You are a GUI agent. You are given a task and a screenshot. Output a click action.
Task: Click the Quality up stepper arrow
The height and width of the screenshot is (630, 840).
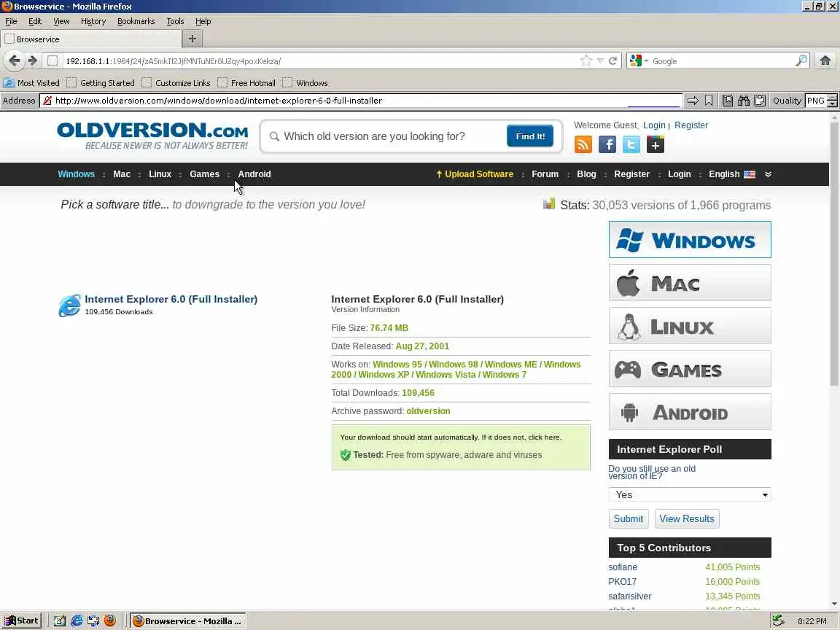(x=832, y=97)
